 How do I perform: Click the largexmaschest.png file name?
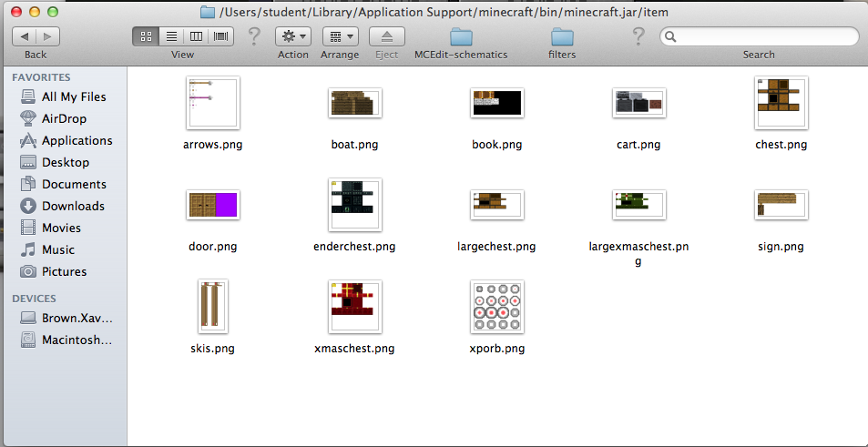click(638, 253)
